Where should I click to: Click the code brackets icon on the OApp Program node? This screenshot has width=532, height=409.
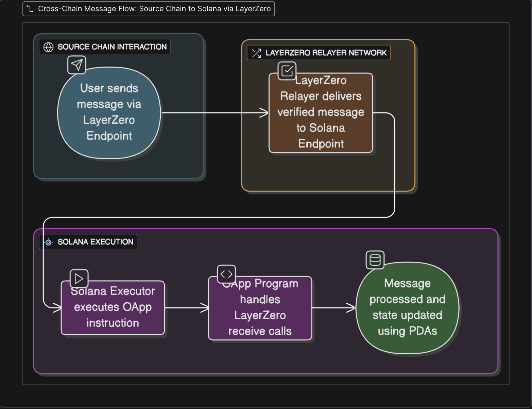pyautogui.click(x=226, y=274)
